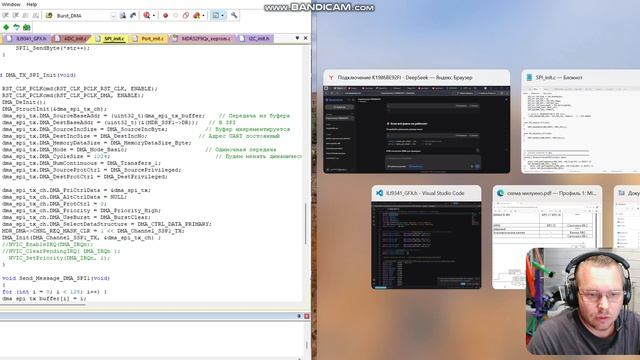640x360 pixels.
Task: Click the disable all breakpoints icon
Action: (186, 16)
